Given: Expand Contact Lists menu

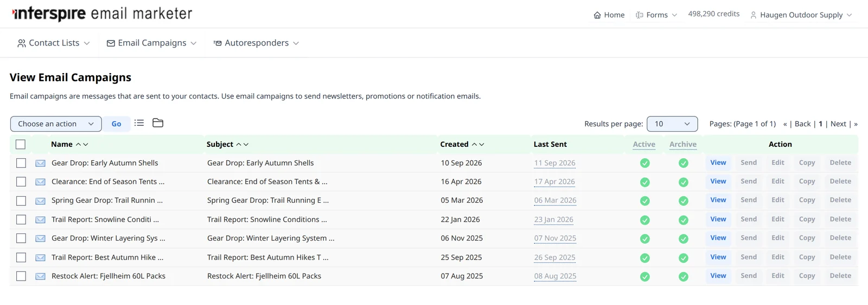Looking at the screenshot, I should [x=53, y=43].
